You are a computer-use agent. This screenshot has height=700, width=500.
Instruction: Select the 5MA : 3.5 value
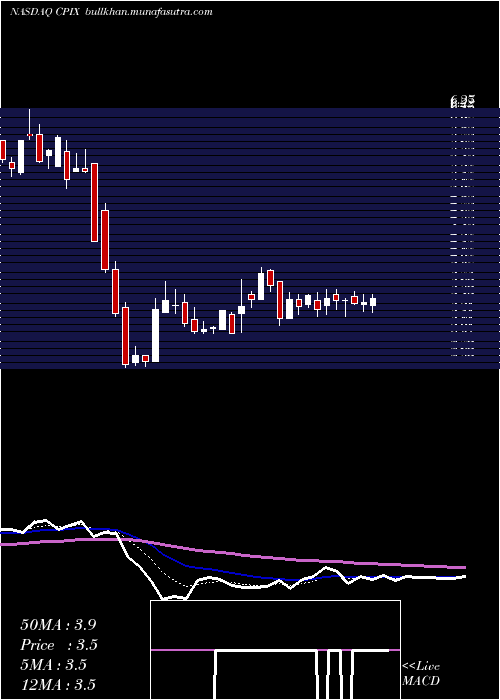click(x=53, y=665)
